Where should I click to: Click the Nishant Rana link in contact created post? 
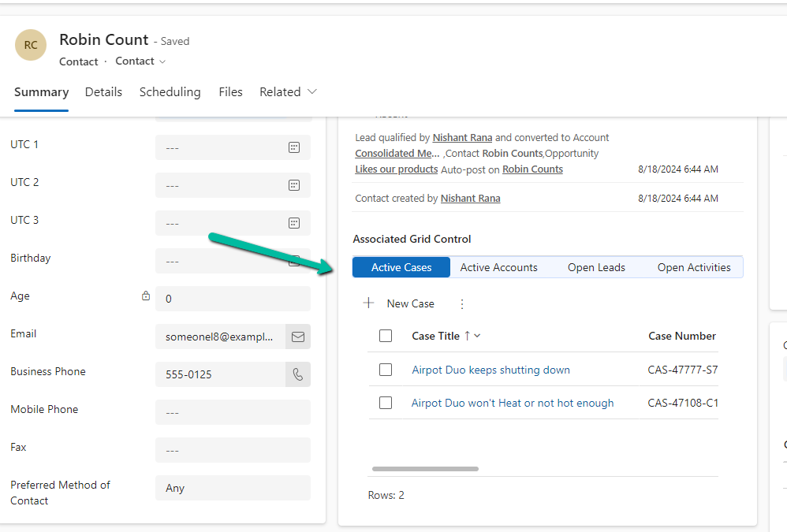(x=470, y=199)
